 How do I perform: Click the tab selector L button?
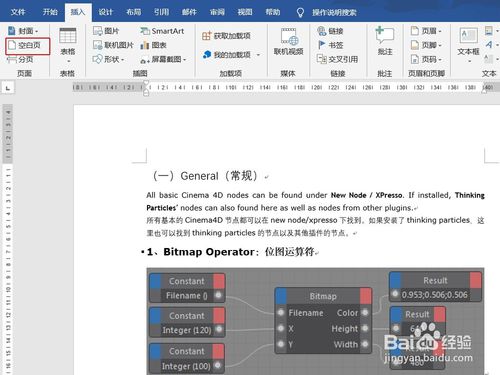8,88
